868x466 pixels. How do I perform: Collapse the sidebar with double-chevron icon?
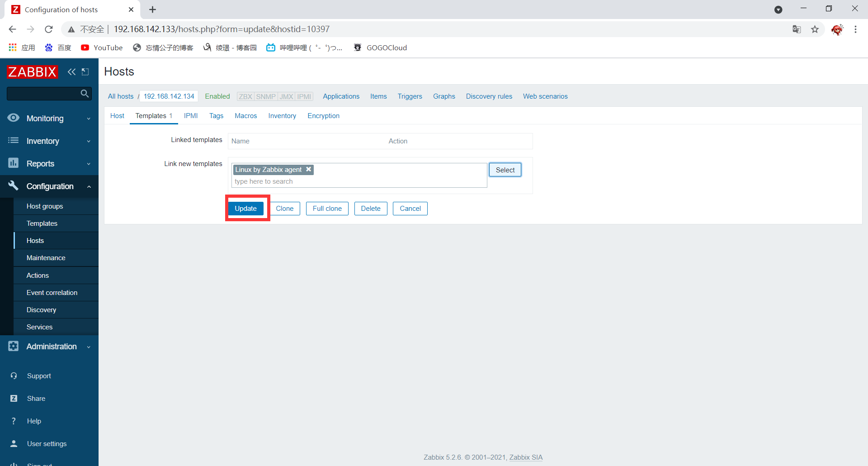click(x=71, y=71)
